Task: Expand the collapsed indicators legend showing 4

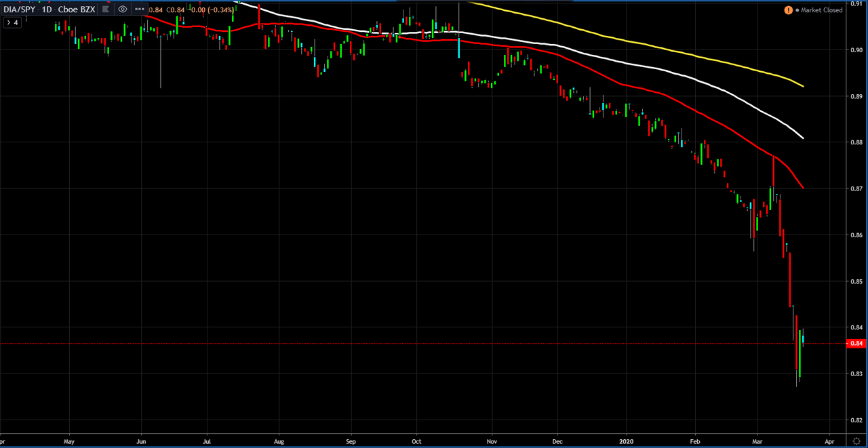Action: 12,22
